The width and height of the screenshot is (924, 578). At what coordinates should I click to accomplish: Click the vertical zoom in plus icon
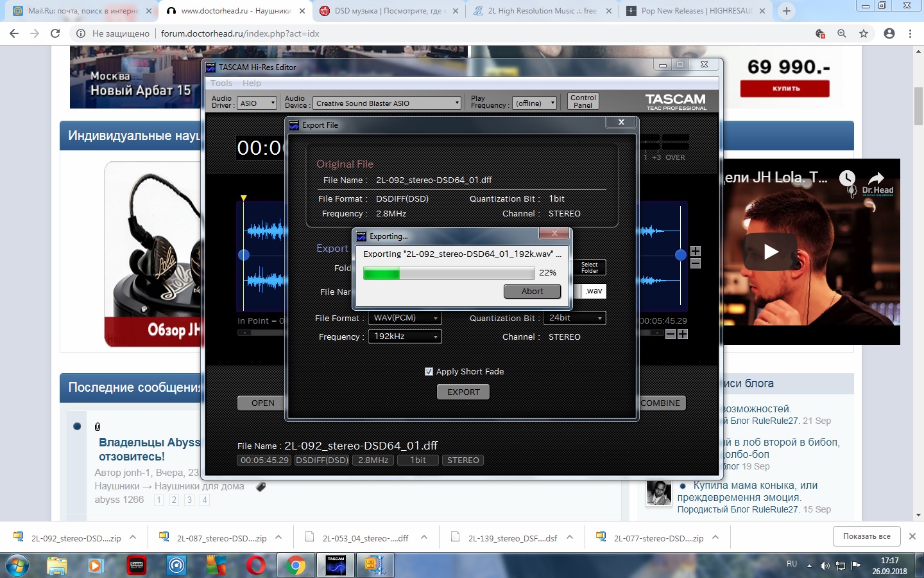point(696,251)
